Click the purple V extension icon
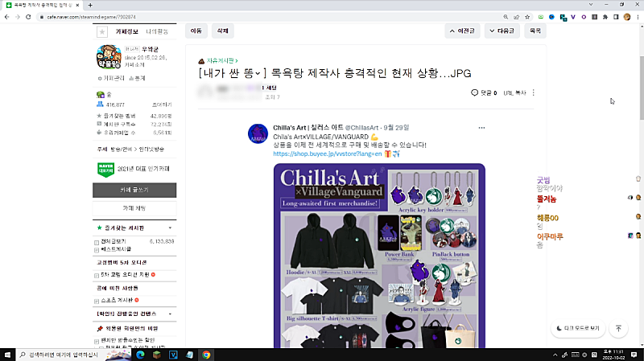The image size is (644, 361). [573, 17]
